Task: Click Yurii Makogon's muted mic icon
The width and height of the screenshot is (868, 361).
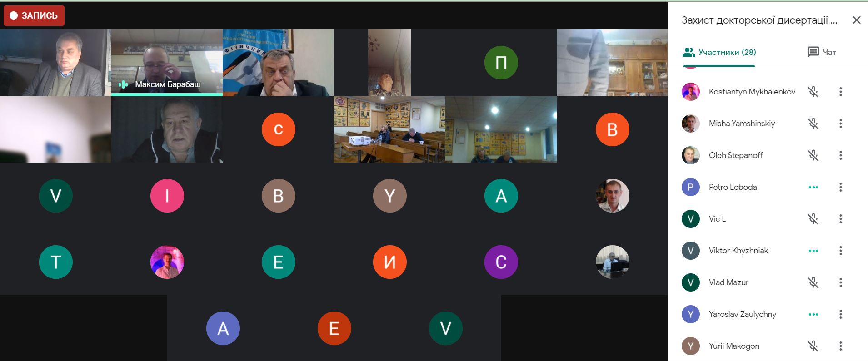Action: pos(813,346)
